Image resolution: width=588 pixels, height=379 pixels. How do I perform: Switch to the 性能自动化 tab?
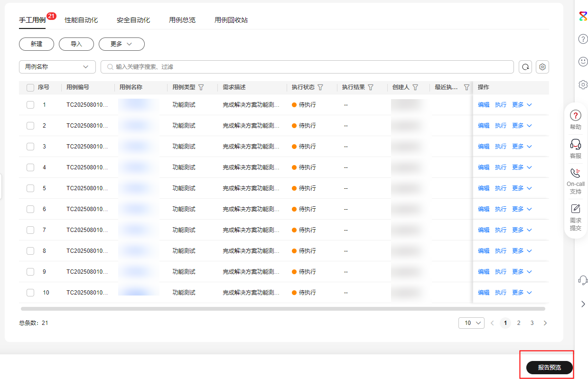pyautogui.click(x=81, y=20)
